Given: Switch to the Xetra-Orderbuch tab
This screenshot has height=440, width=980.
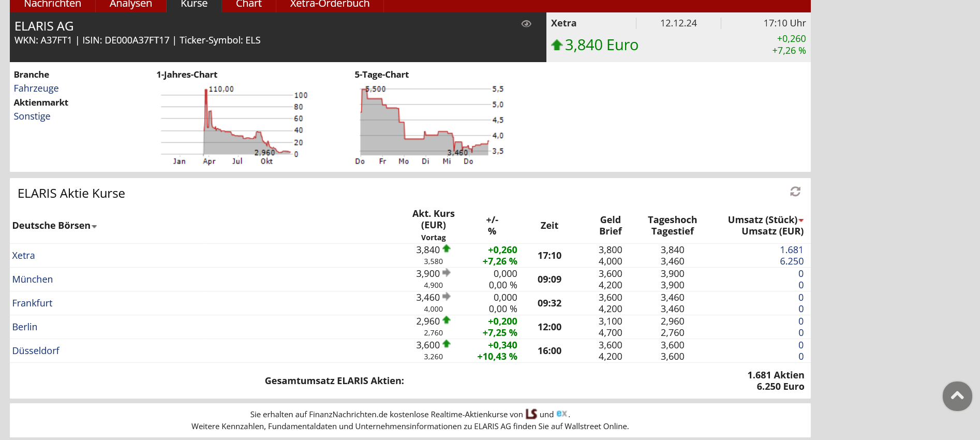Looking at the screenshot, I should point(330,4).
